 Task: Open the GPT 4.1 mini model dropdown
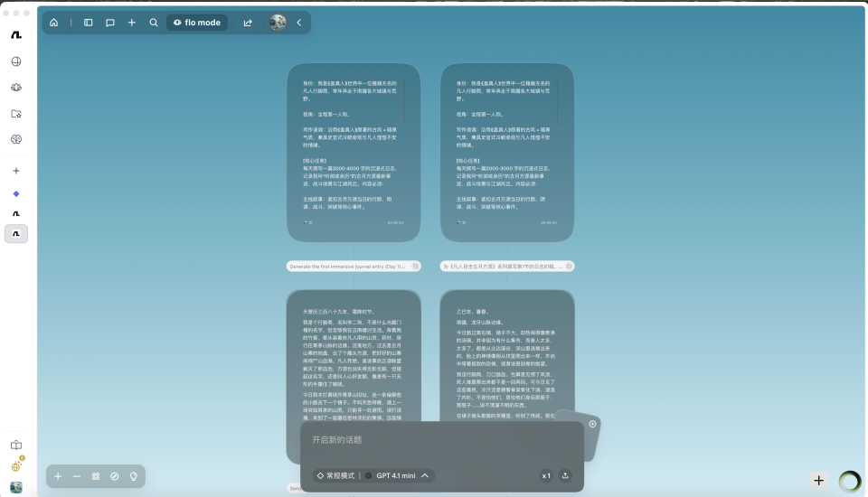(398, 475)
